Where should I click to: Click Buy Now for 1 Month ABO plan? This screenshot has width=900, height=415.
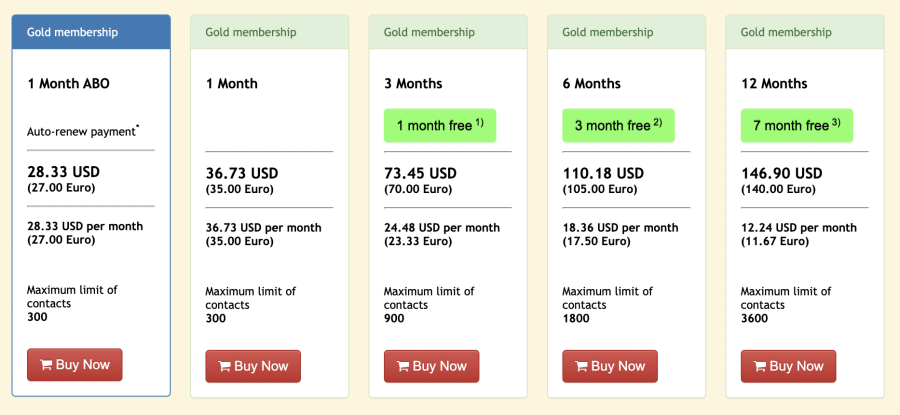pyautogui.click(x=75, y=364)
